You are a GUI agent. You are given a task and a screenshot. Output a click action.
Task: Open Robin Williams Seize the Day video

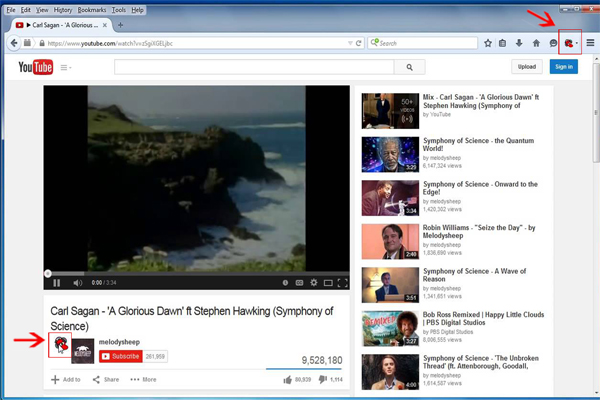click(x=479, y=232)
